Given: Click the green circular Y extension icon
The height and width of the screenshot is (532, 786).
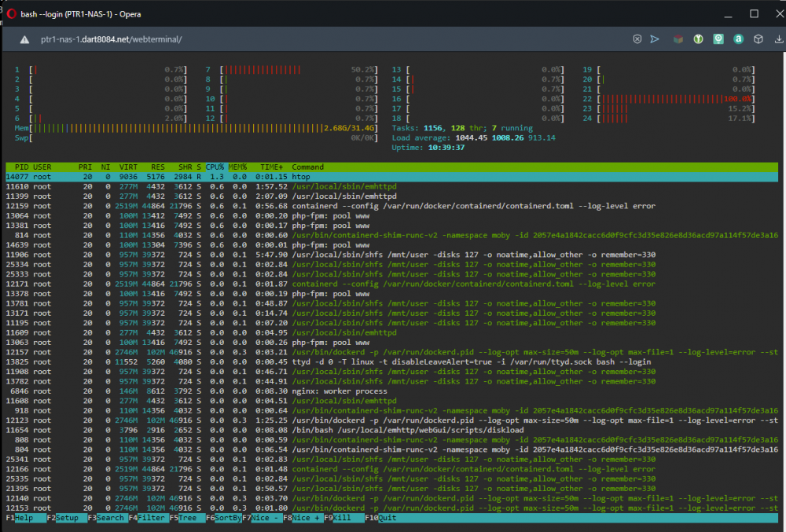Looking at the screenshot, I should click(698, 39).
